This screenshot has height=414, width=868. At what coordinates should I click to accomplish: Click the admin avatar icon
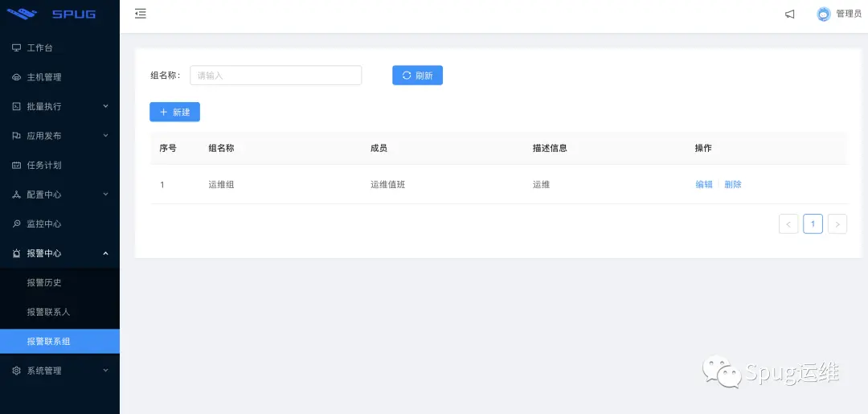[x=824, y=14]
